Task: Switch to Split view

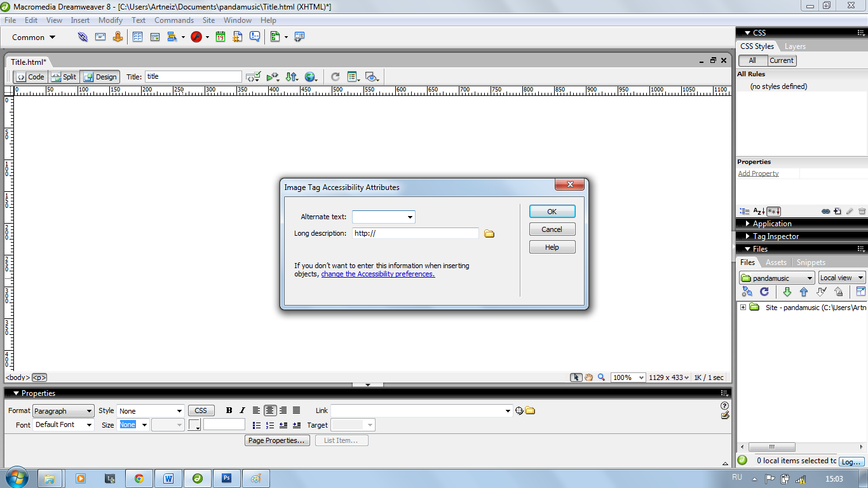Action: click(64, 77)
